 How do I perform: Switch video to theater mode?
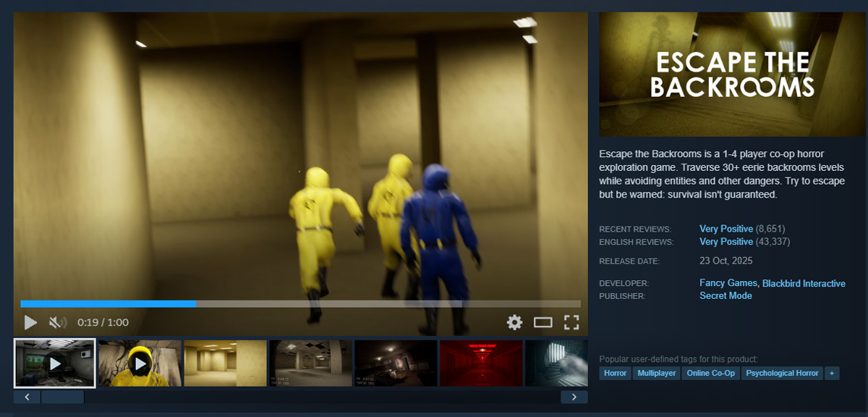coord(543,322)
